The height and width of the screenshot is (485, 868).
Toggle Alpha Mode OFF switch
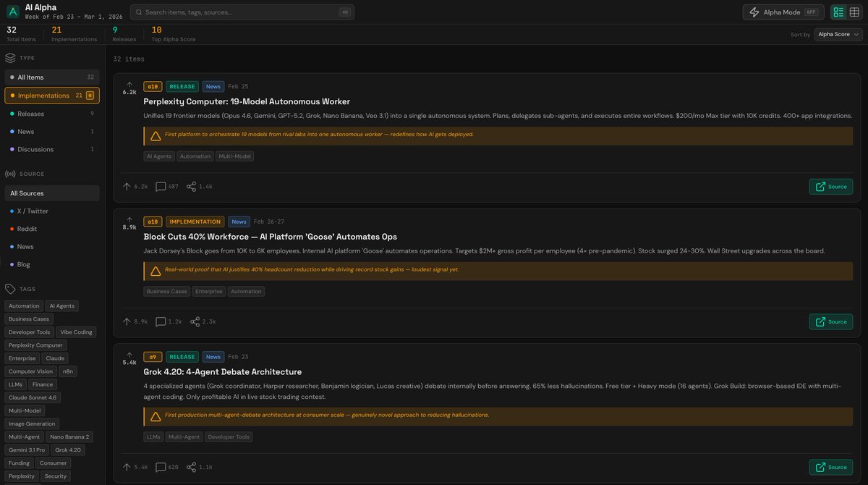pos(811,12)
